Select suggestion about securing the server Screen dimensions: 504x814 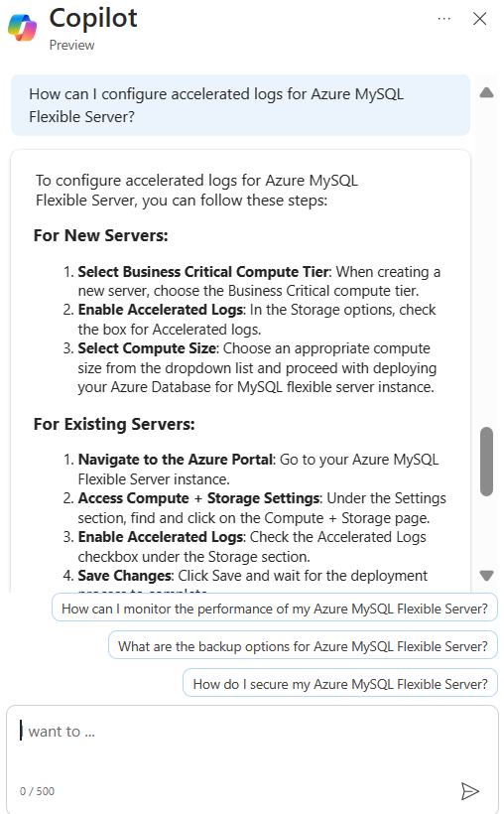(x=340, y=684)
